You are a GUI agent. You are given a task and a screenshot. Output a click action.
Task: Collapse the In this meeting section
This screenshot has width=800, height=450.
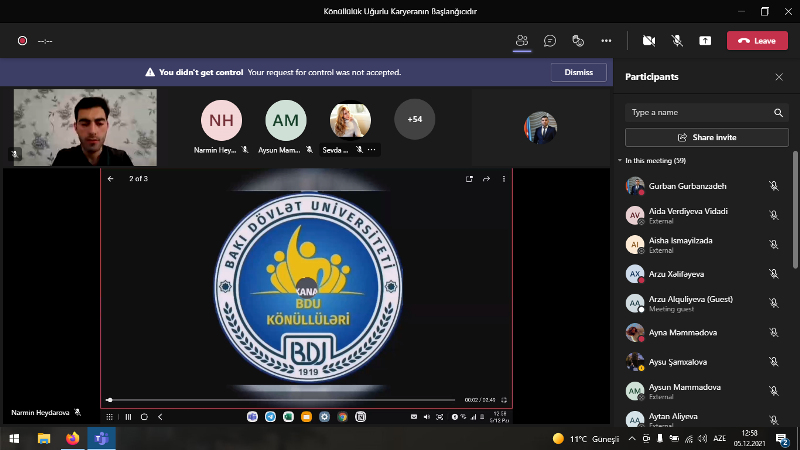coord(620,161)
